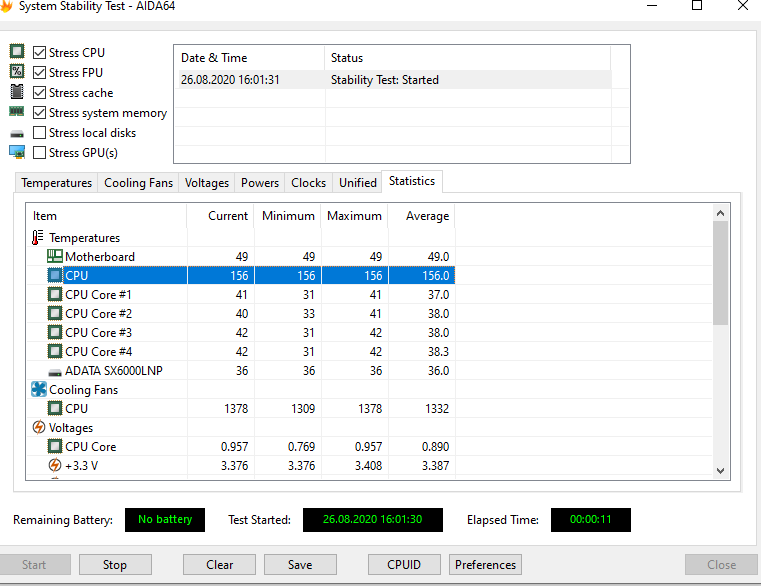
Task: Switch to the Temperatures tab
Action: coord(56,183)
